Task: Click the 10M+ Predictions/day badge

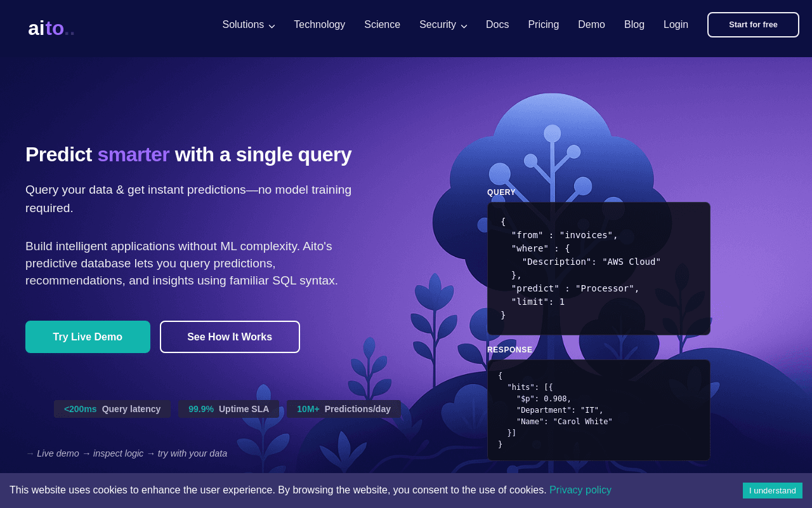Action: (344, 409)
